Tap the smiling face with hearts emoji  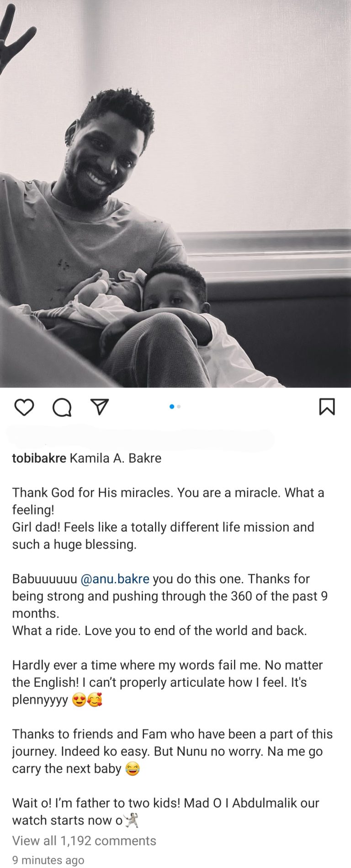(x=95, y=700)
